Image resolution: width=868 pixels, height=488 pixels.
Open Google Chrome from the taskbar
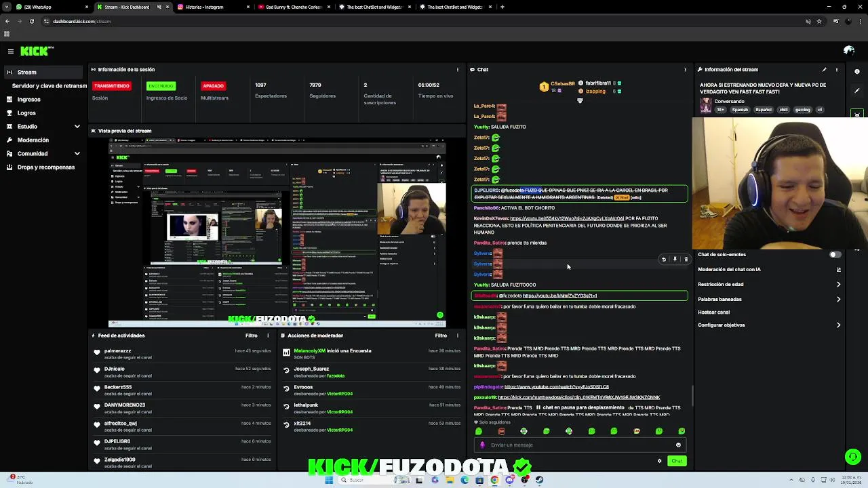click(x=494, y=480)
